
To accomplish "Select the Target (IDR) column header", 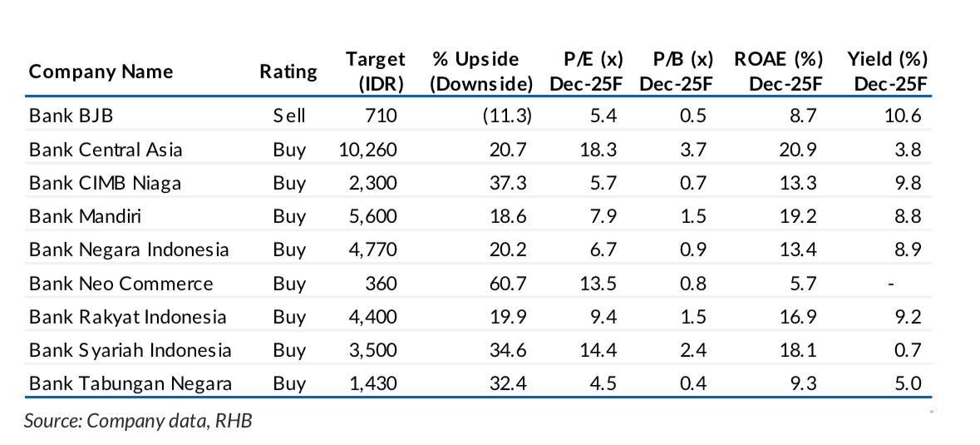I will click(x=375, y=72).
